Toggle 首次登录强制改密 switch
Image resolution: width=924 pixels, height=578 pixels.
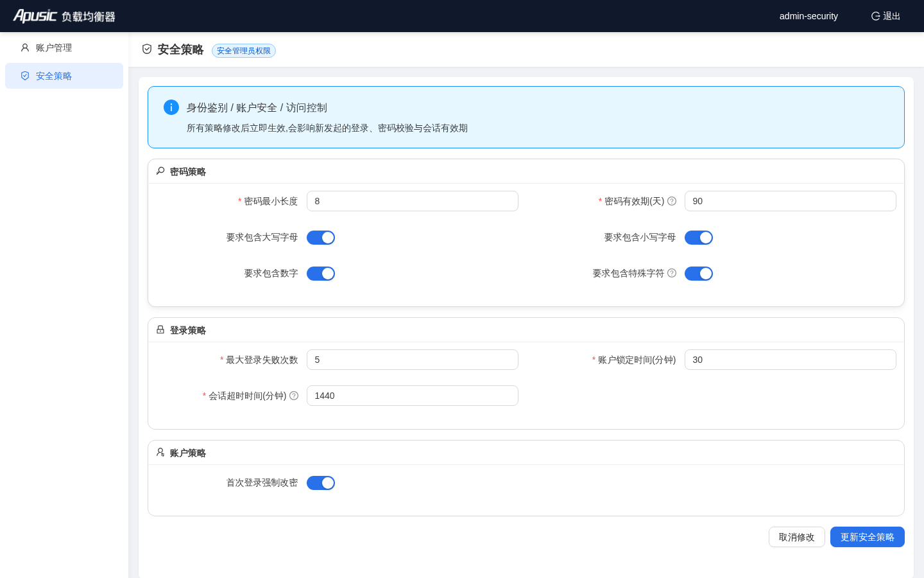point(321,483)
